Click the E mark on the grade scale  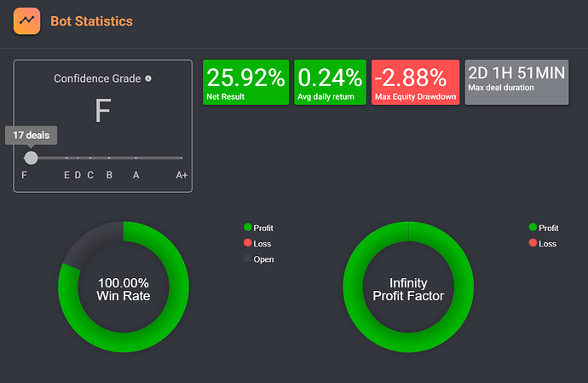coord(66,175)
